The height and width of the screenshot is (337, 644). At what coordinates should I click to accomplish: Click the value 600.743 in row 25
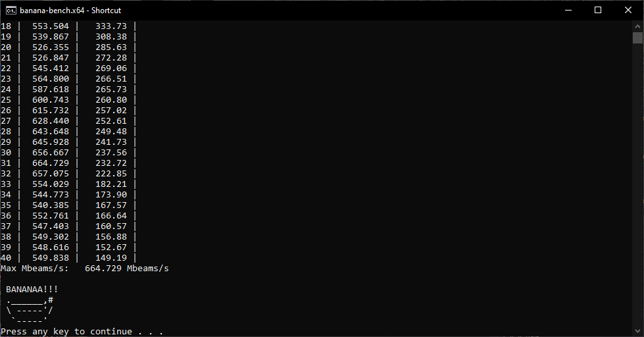click(51, 100)
